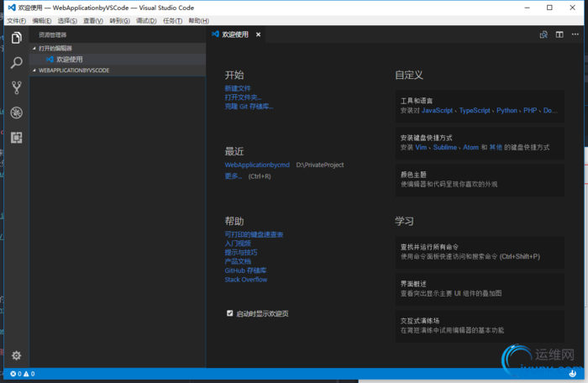Screen dimensions: 588x383
Task: Open the 选择(S) menu
Action: tap(67, 21)
